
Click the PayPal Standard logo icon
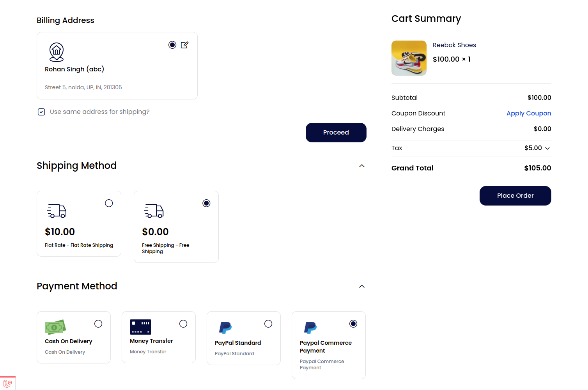point(225,328)
